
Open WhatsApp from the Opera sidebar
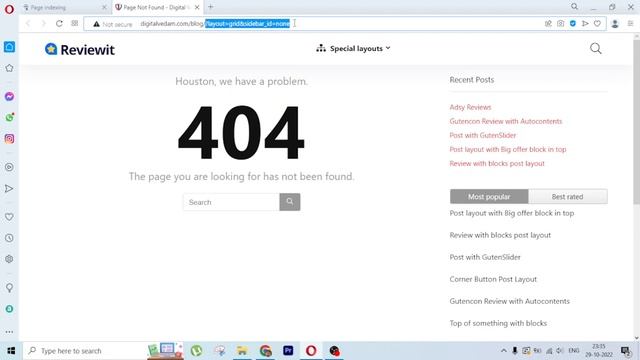9,118
